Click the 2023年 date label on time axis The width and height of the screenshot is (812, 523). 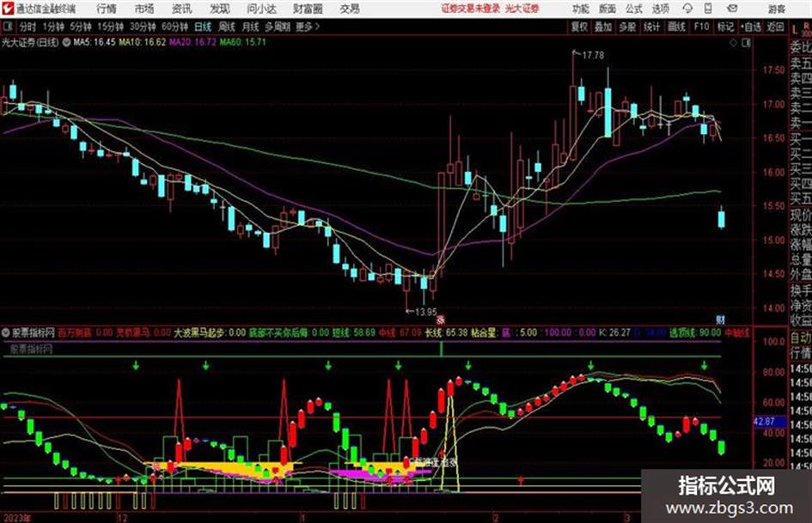coord(16,518)
